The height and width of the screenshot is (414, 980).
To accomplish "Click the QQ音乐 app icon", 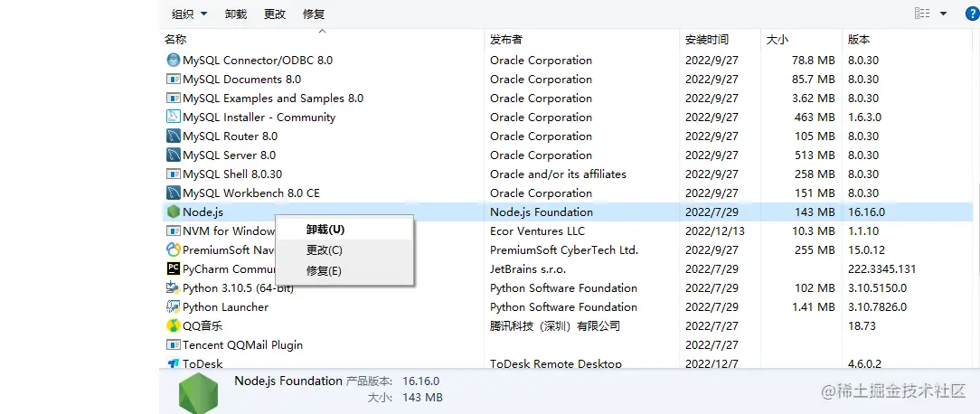I will tap(174, 325).
